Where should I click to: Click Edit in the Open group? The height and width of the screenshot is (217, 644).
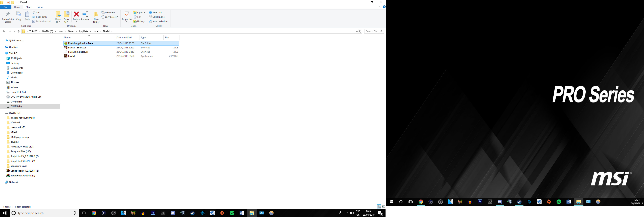137,17
